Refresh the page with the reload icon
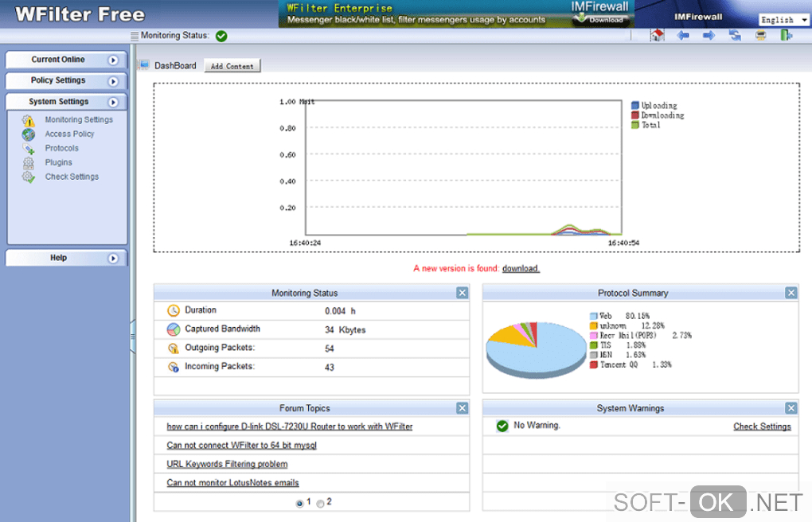Screen dimensions: 812x522 [735, 35]
